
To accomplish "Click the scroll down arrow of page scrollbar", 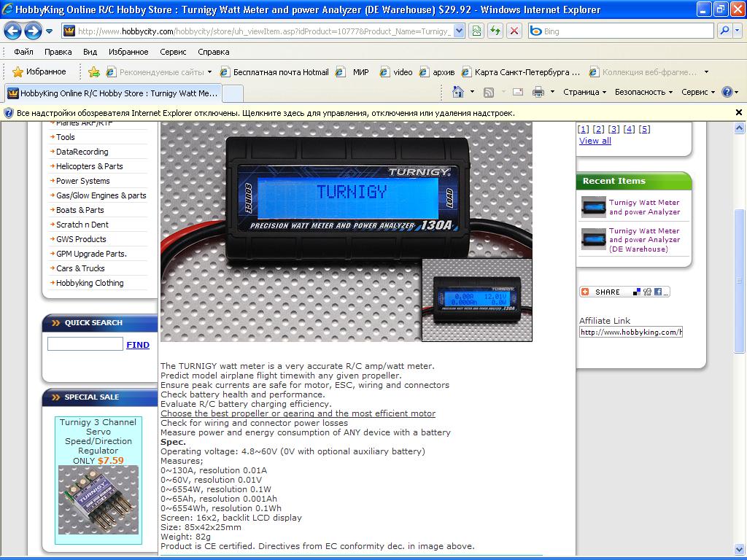I will point(739,550).
